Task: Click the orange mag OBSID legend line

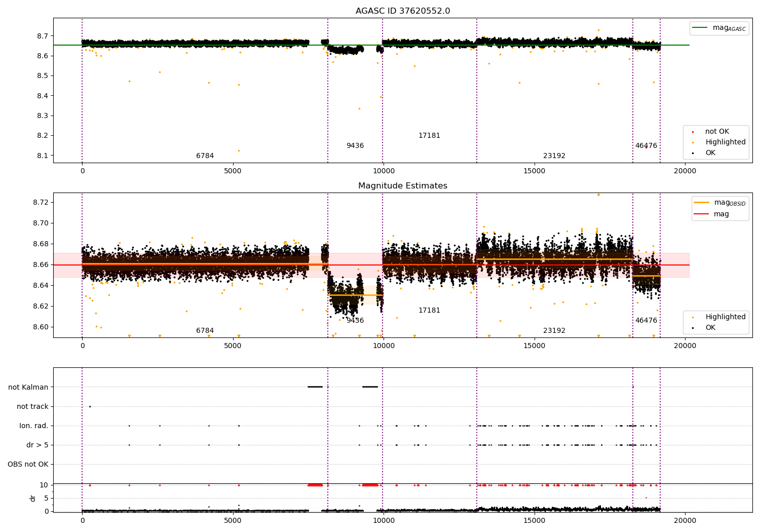Action: 702,203
